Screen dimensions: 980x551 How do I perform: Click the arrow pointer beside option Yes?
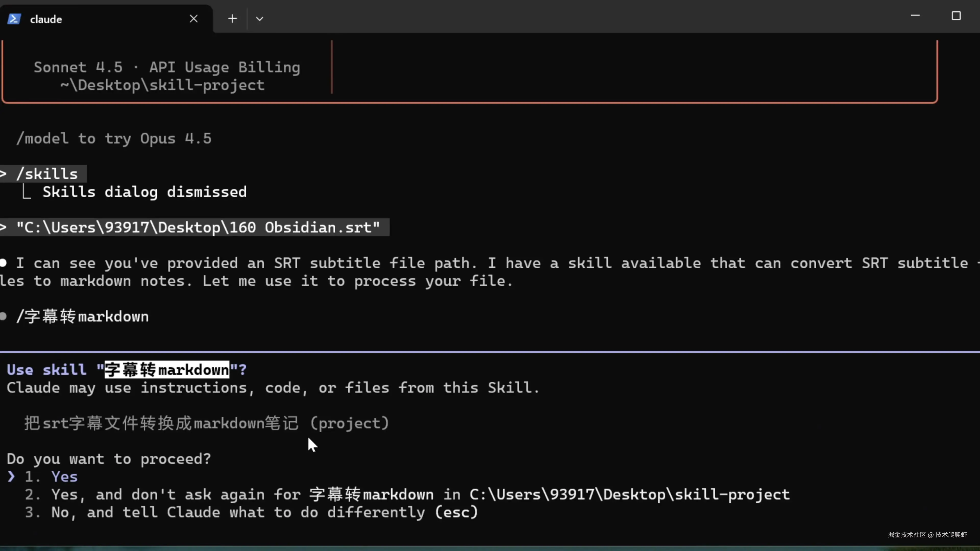coord(11,477)
